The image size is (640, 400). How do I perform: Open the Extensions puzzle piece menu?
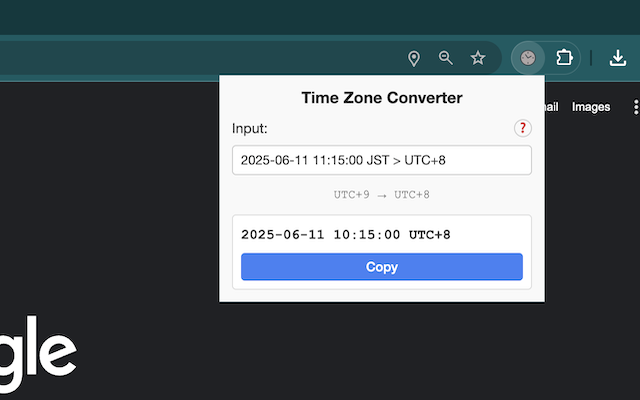tap(564, 58)
